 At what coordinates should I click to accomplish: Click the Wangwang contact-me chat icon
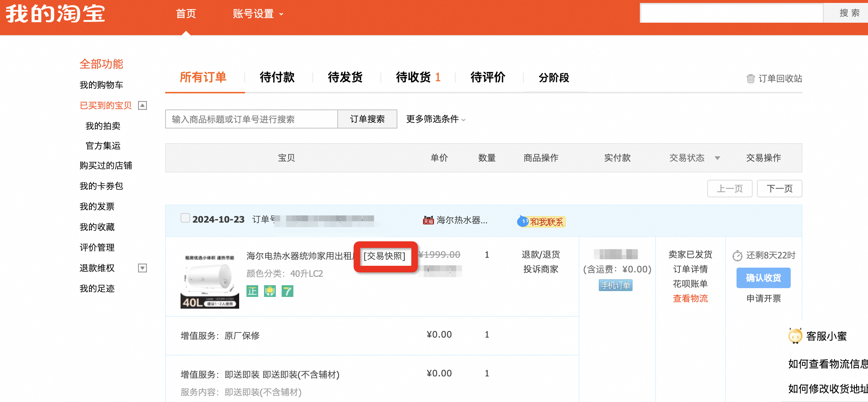[x=523, y=222]
